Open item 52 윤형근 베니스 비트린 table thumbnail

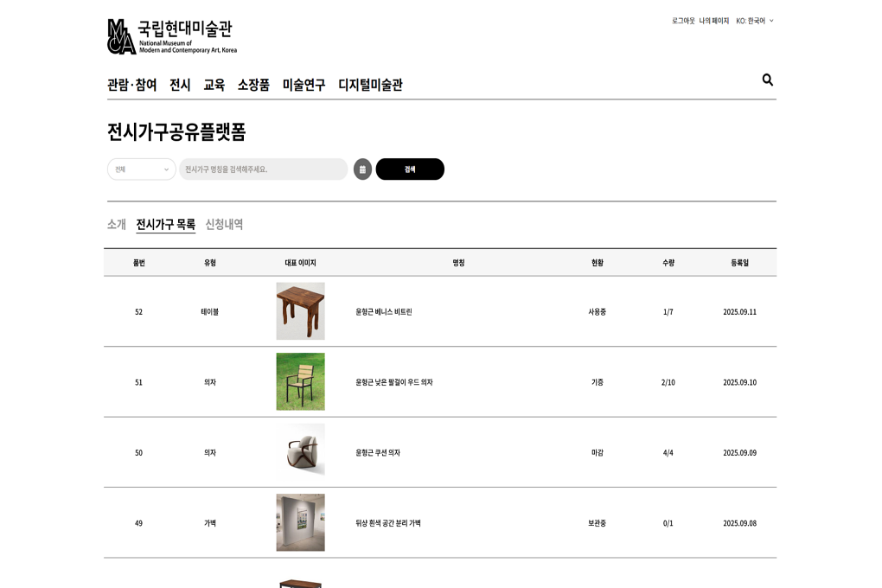click(300, 311)
